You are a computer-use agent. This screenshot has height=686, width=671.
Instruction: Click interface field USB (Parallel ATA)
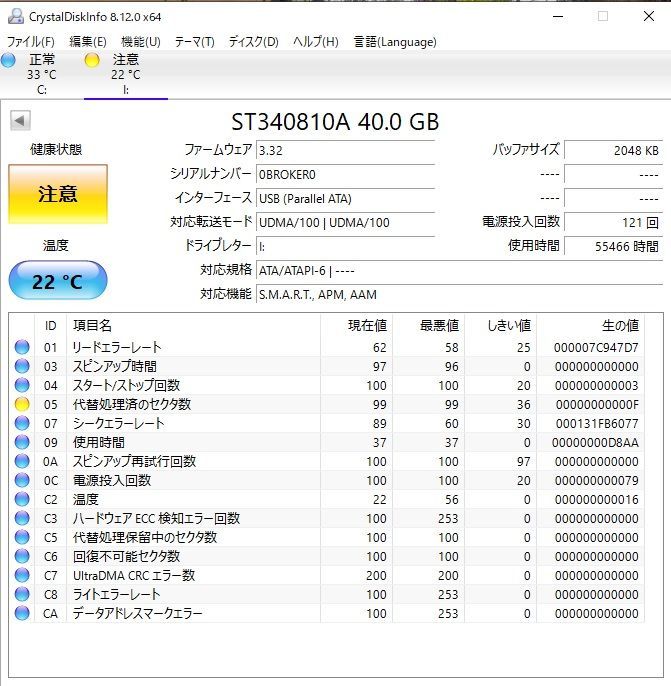pyautogui.click(x=345, y=199)
